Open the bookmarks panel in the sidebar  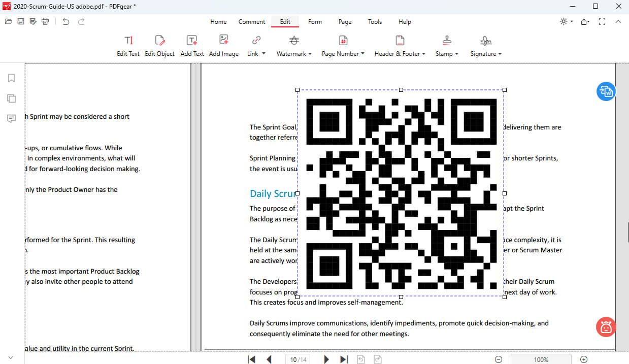pos(11,78)
